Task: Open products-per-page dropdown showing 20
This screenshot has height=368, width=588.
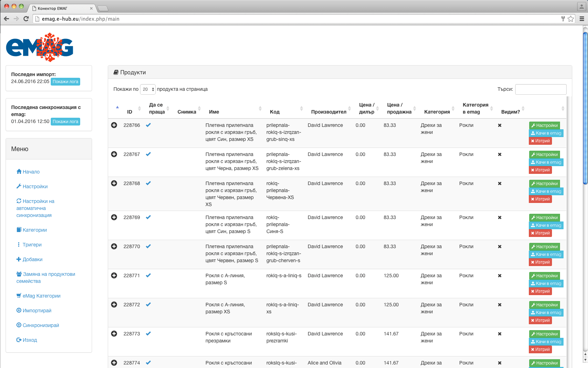Action: [148, 89]
